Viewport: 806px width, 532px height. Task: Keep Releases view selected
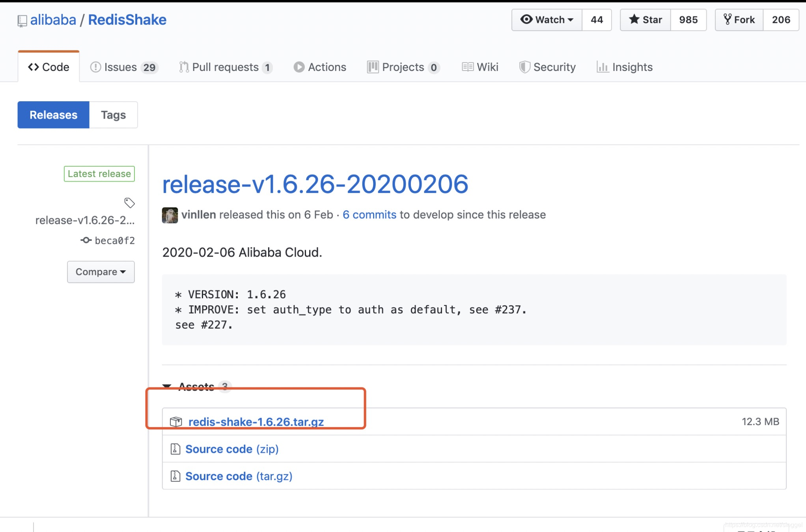(53, 115)
